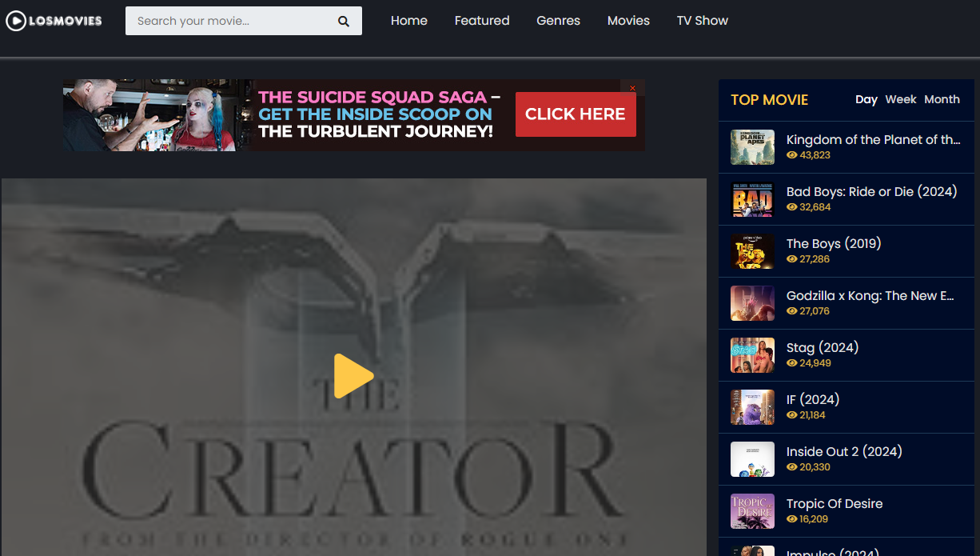Select the Day top movie tab
This screenshot has width=980, height=556.
click(x=866, y=99)
